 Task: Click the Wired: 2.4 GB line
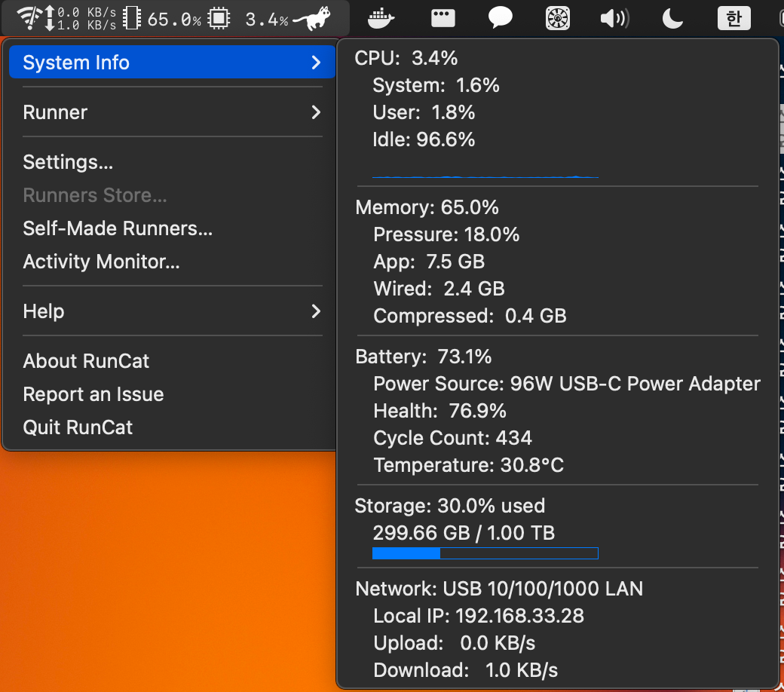click(439, 289)
